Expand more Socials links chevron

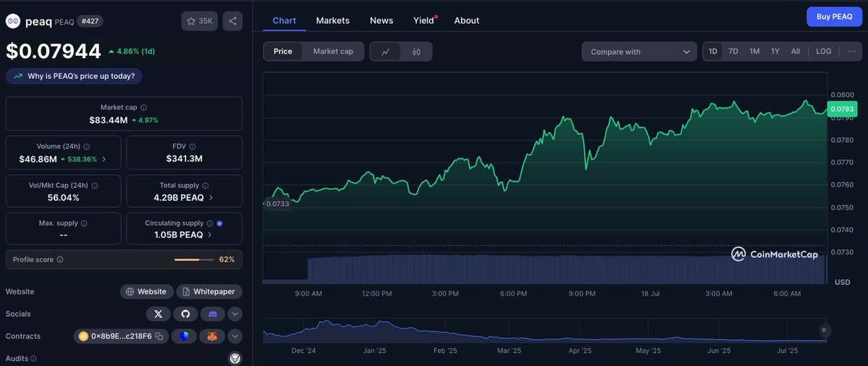pyautogui.click(x=235, y=314)
